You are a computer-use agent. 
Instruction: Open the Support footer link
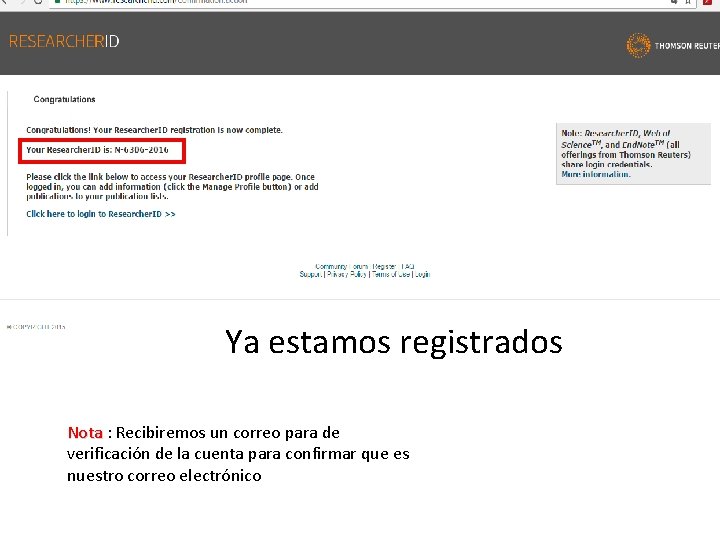point(310,274)
